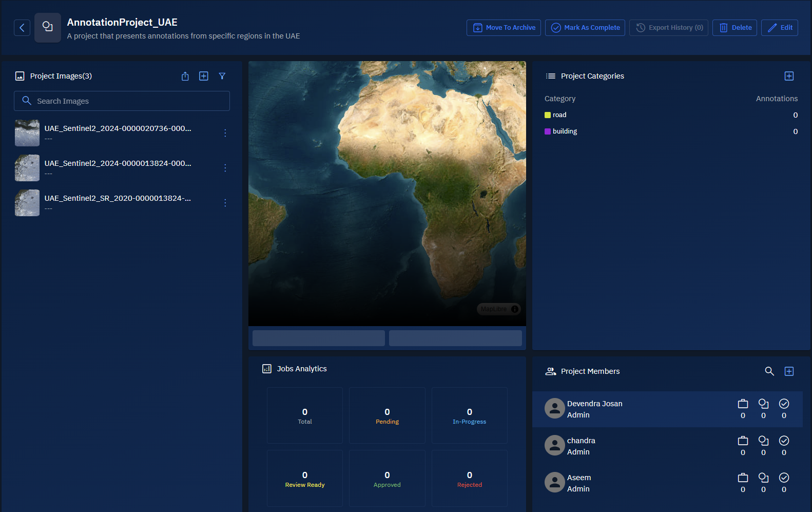Click the back arrow button
The width and height of the screenshot is (812, 512).
point(22,28)
